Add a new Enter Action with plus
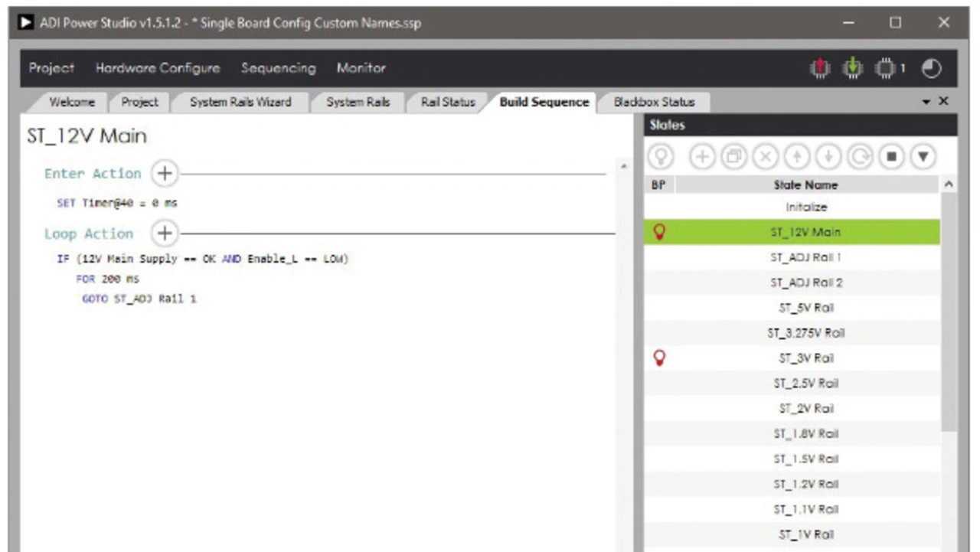The image size is (980, 552). [164, 174]
